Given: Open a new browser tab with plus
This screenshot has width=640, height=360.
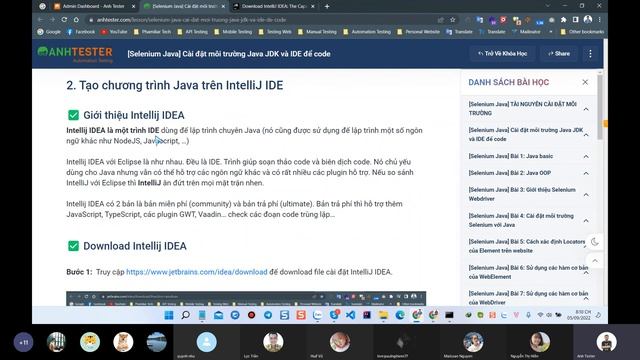Looking at the screenshot, I should [327, 6].
